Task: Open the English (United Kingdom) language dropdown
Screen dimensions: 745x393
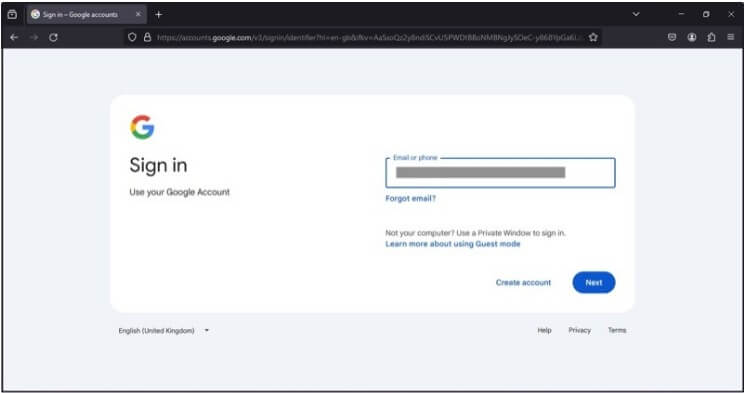Action: [x=164, y=330]
